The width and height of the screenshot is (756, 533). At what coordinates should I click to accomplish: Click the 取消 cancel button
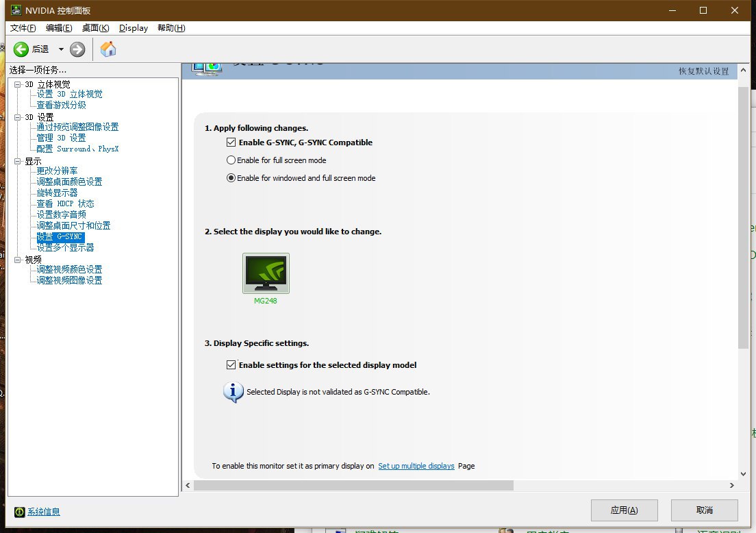click(705, 510)
